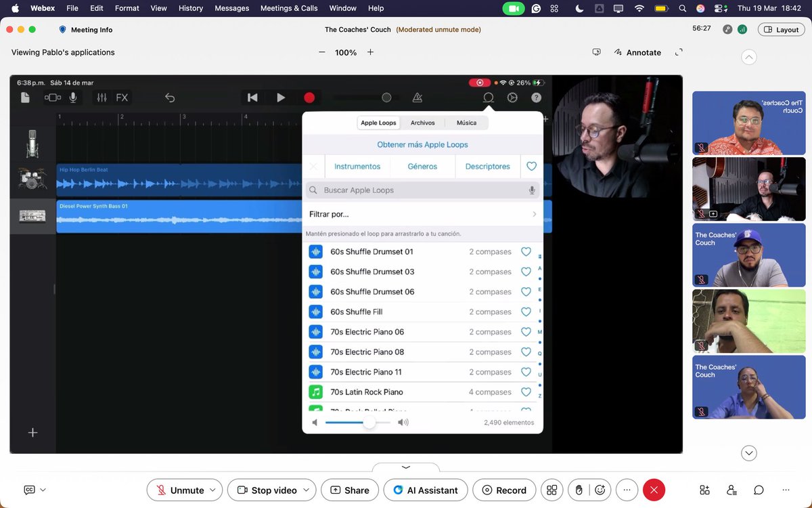This screenshot has width=812, height=508.
Task: Expand the Filtrar por row
Action: pos(422,214)
